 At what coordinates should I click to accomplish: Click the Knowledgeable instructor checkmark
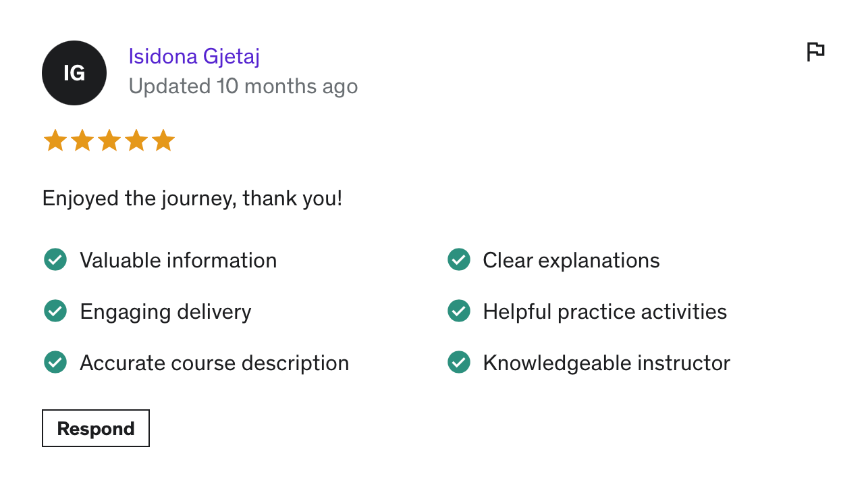coord(459,362)
